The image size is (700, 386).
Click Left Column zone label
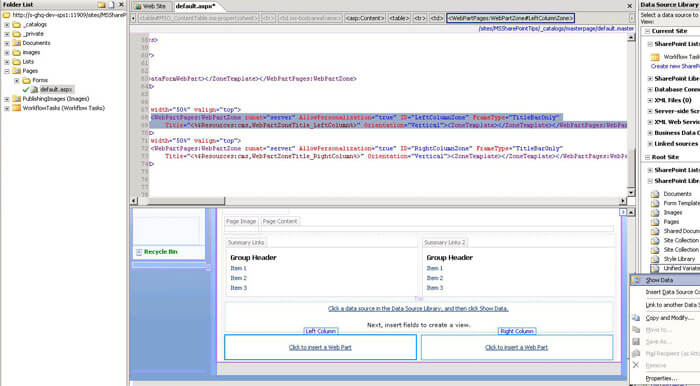(321, 331)
